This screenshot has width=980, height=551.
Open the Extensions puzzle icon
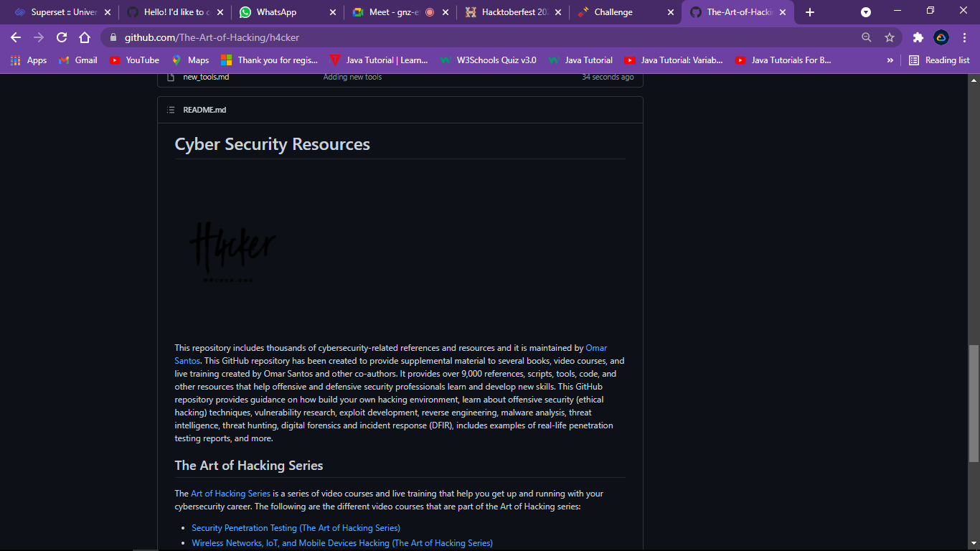tap(918, 37)
